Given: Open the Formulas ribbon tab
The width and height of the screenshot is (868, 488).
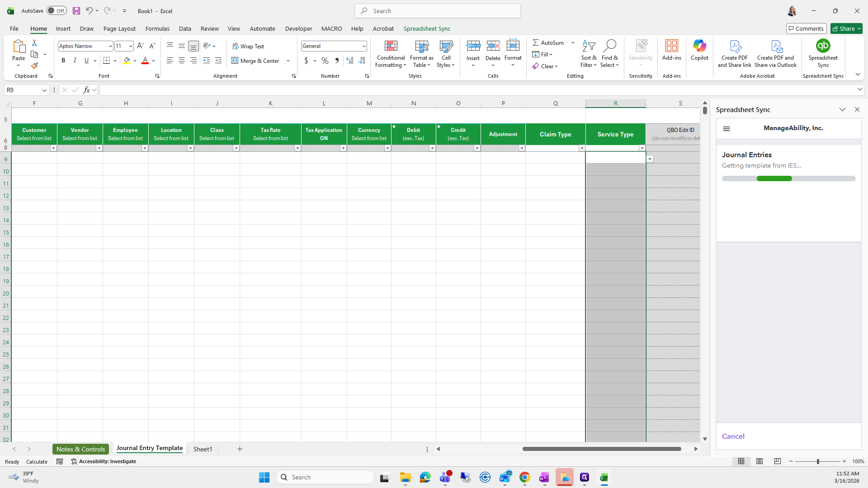Looking at the screenshot, I should [157, 28].
